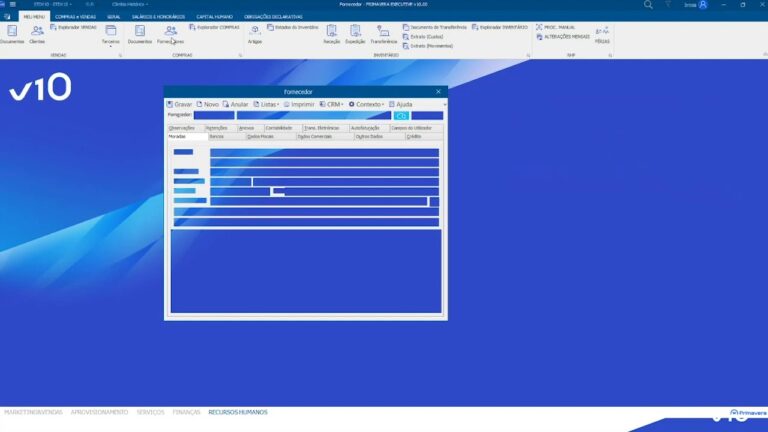This screenshot has width=768, height=432.
Task: Open the Expedição ribbon icon
Action: (x=355, y=34)
